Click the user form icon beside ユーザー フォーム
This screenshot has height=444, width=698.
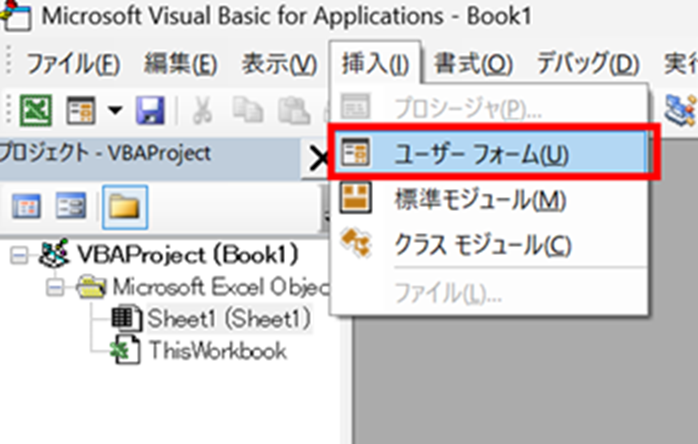tap(355, 152)
